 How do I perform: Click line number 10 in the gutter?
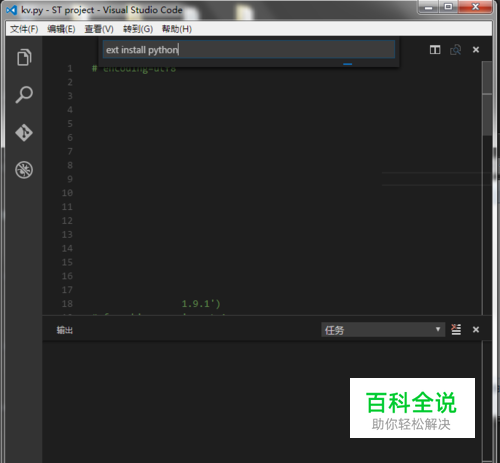[67, 193]
